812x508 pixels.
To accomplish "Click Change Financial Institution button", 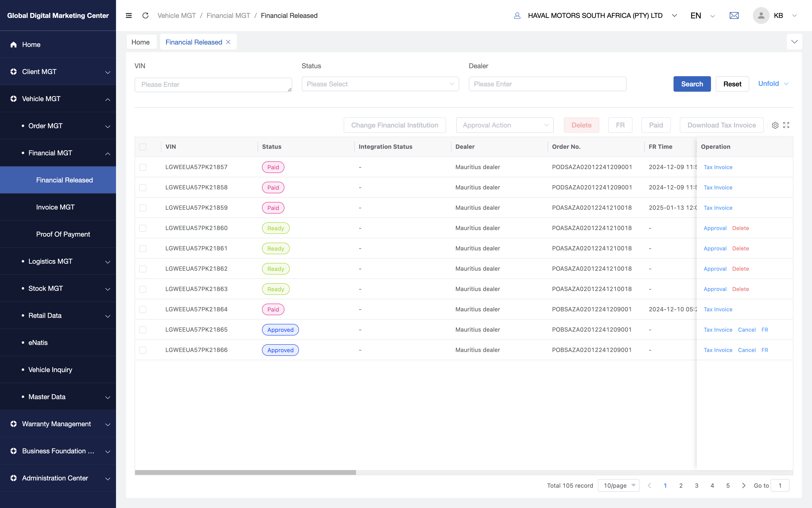I will coord(395,125).
